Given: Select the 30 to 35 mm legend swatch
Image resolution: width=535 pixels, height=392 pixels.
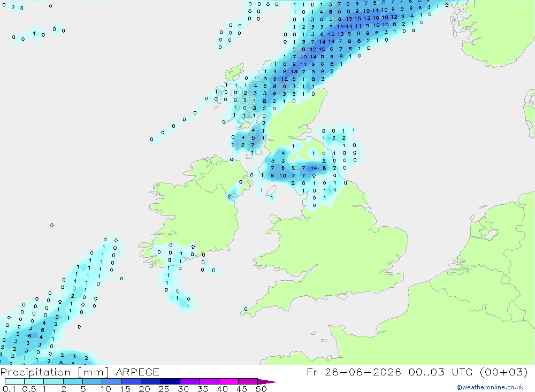Looking at the screenshot, I should coord(190,381).
